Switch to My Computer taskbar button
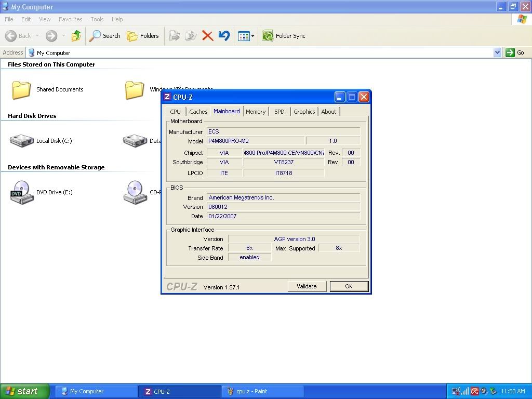The height and width of the screenshot is (399, 532). click(96, 392)
